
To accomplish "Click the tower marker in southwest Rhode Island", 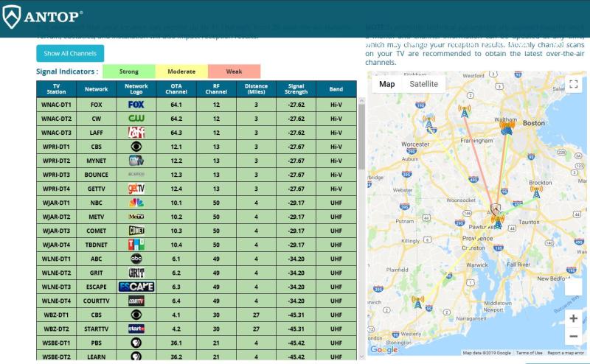I will tap(417, 302).
